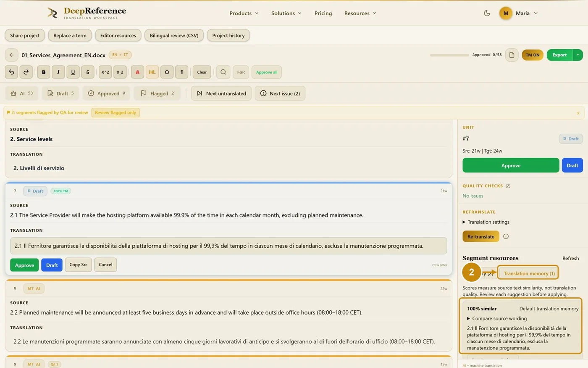Click the redo arrow icon
The image size is (588, 368).
[26, 72]
